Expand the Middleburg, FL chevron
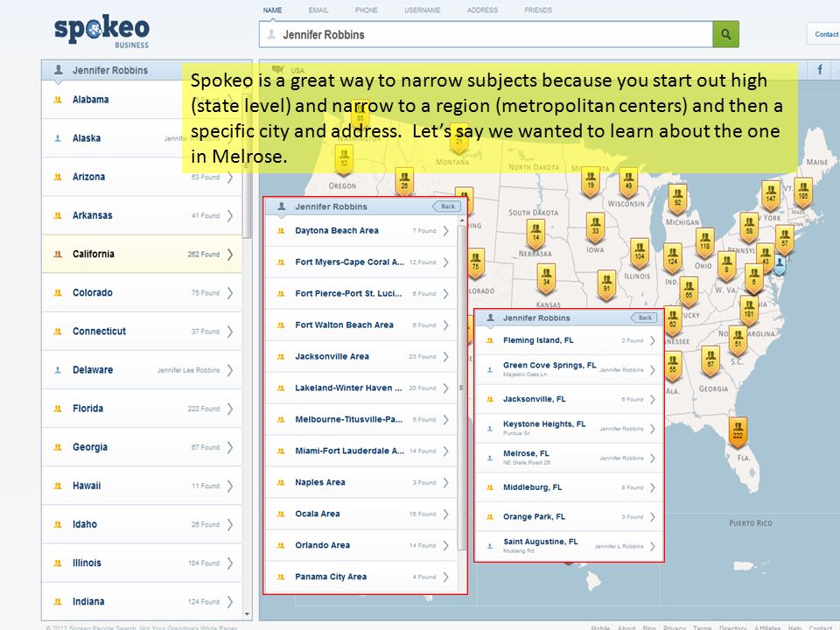 pos(653,487)
